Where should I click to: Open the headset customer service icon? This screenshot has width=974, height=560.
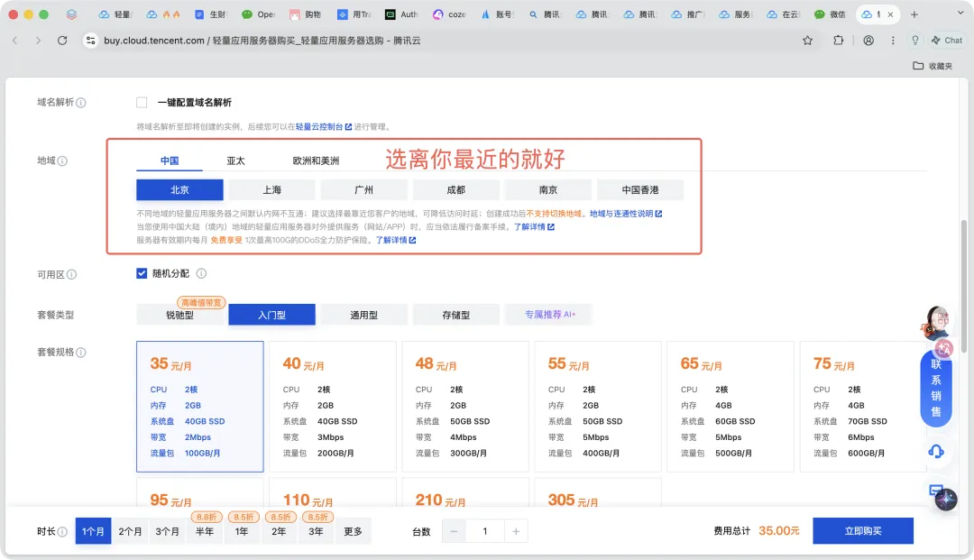(936, 452)
